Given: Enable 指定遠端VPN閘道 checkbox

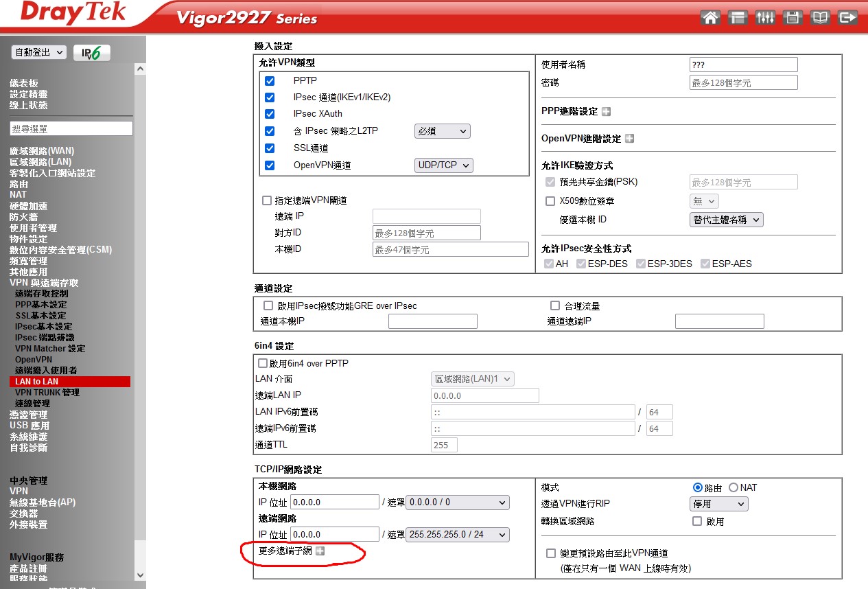Looking at the screenshot, I should 267,200.
